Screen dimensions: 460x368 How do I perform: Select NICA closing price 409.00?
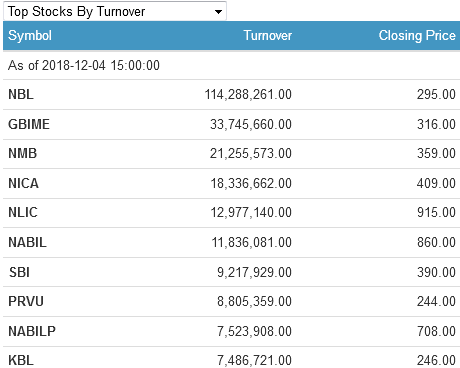pos(436,183)
